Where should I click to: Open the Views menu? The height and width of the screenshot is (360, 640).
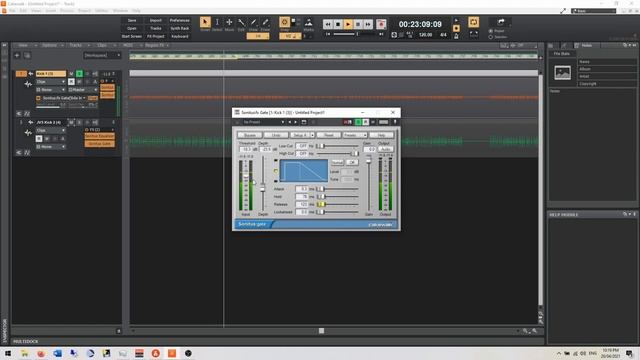click(x=36, y=11)
